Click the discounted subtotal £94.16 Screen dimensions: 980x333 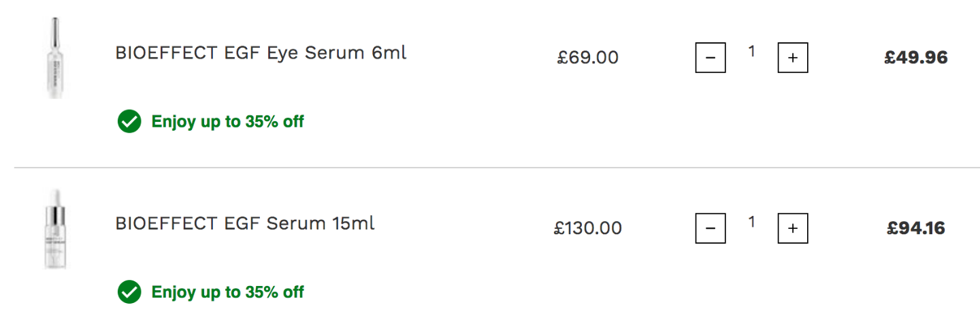(x=916, y=228)
